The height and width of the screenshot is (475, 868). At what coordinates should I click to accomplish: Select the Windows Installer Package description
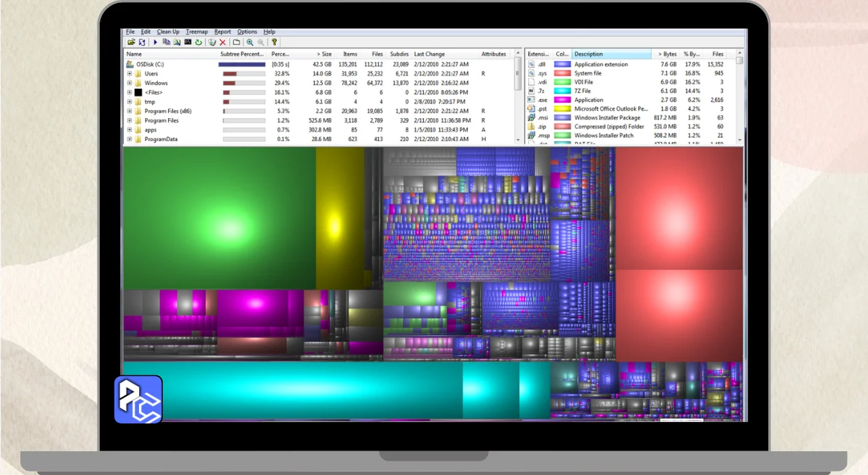(x=608, y=117)
